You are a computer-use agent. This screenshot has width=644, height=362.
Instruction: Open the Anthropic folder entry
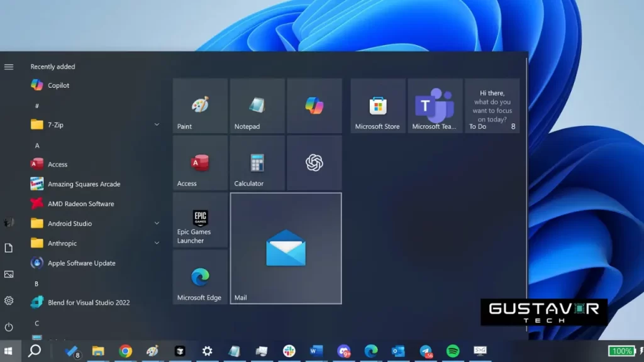(96, 243)
